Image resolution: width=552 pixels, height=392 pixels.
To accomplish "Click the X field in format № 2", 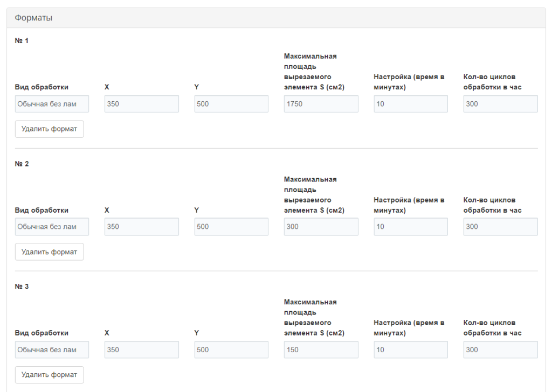I will pos(141,227).
